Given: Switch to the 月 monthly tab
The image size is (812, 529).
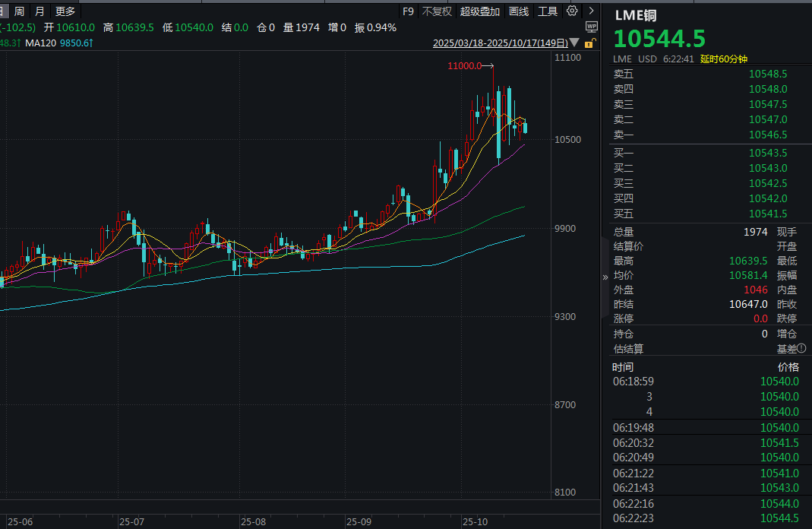Looking at the screenshot, I should tap(39, 11).
